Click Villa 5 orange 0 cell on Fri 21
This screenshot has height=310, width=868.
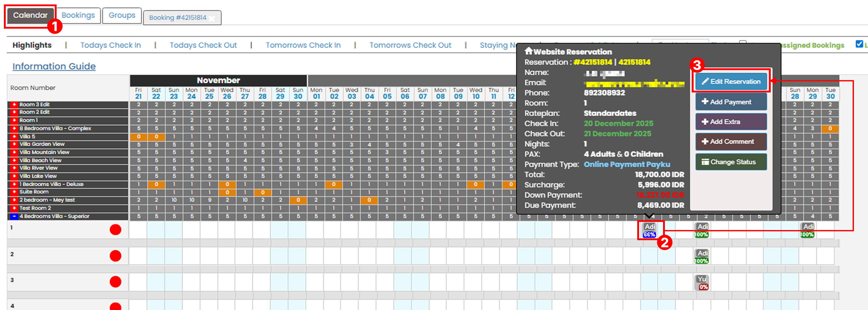pos(138,137)
